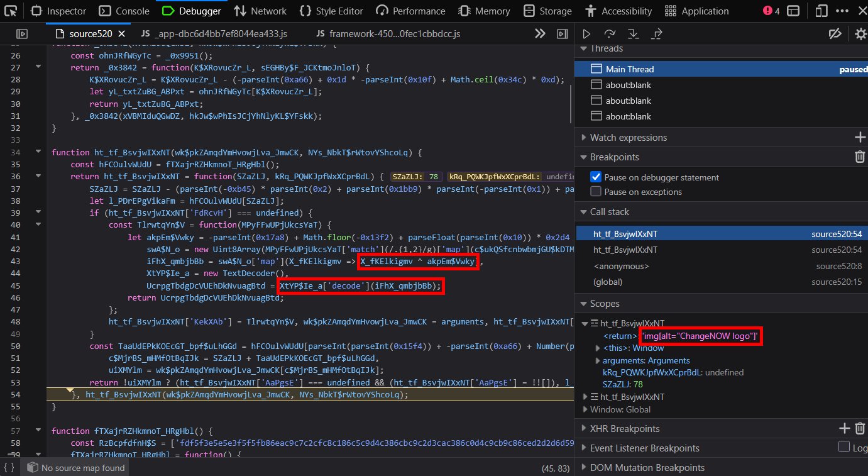Expand the arguments: Arguments scope entry
868x476 pixels.
597,361
